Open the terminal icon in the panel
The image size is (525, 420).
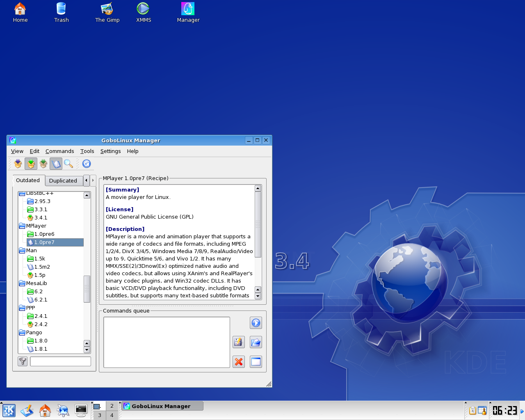pos(81,411)
